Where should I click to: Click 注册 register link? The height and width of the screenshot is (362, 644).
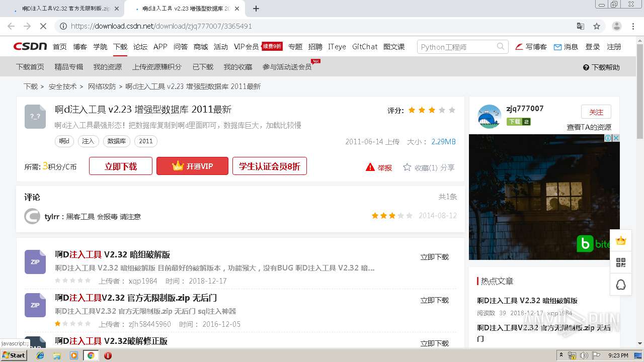tap(614, 47)
